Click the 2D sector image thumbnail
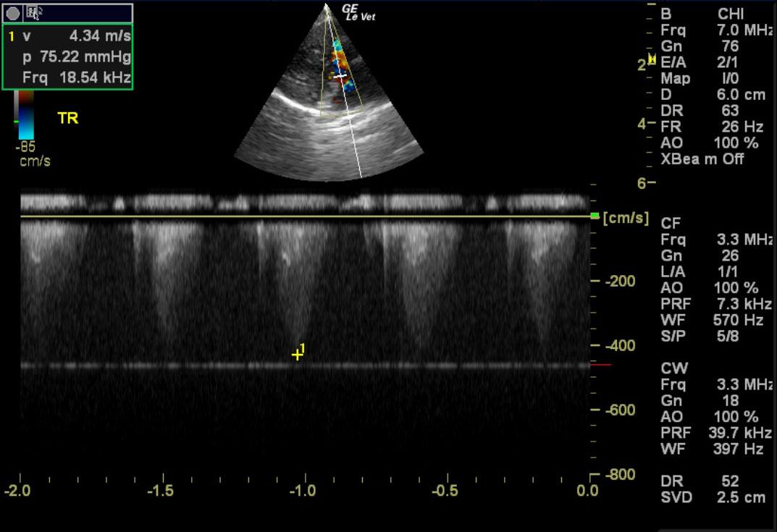Screen dimensions: 777x532 point(329,94)
